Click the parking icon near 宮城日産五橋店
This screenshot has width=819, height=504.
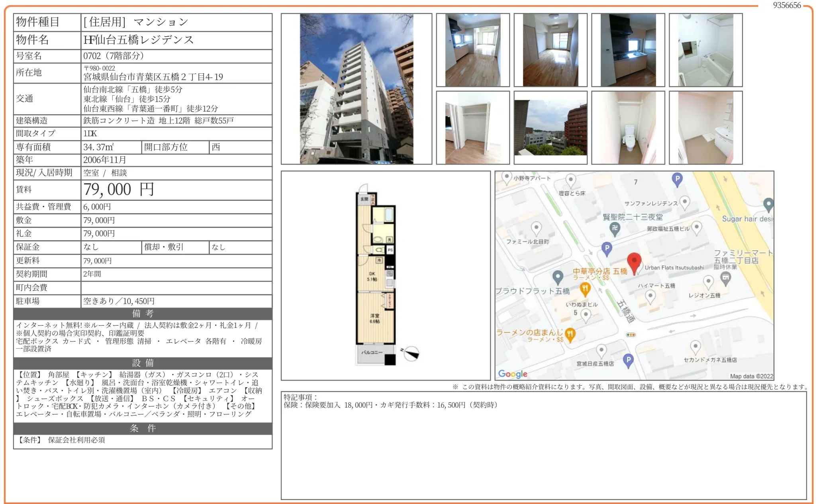(x=628, y=360)
